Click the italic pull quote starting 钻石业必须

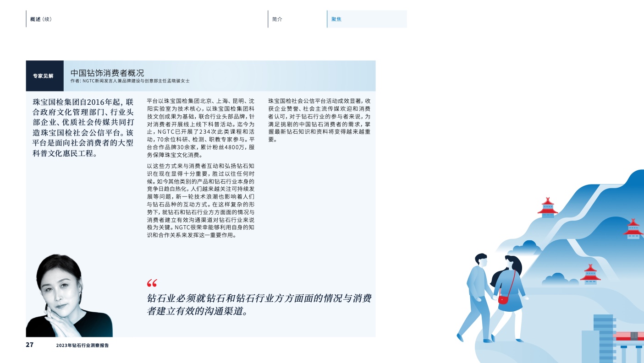tap(259, 305)
